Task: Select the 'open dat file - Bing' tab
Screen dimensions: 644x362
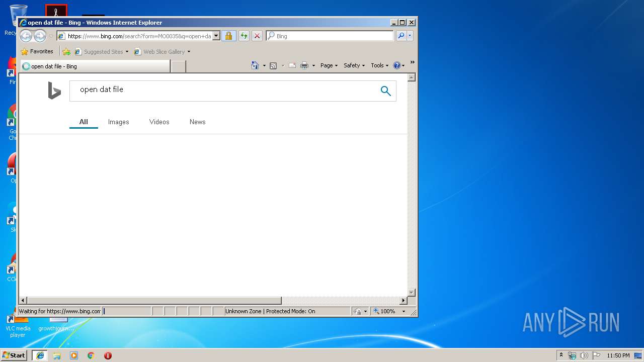Action: (95, 66)
